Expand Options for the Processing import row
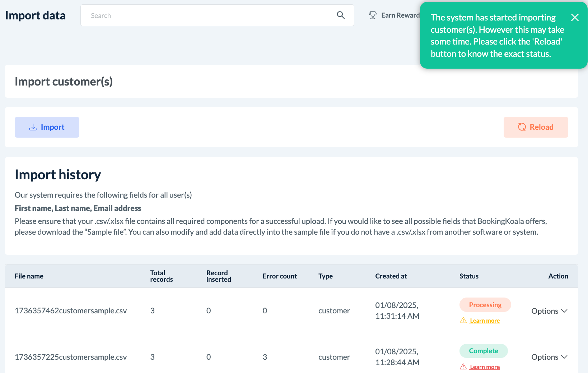The image size is (588, 373). click(x=549, y=311)
